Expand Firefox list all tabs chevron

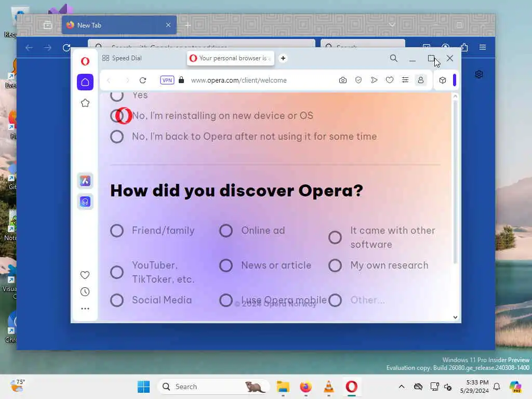click(x=392, y=25)
